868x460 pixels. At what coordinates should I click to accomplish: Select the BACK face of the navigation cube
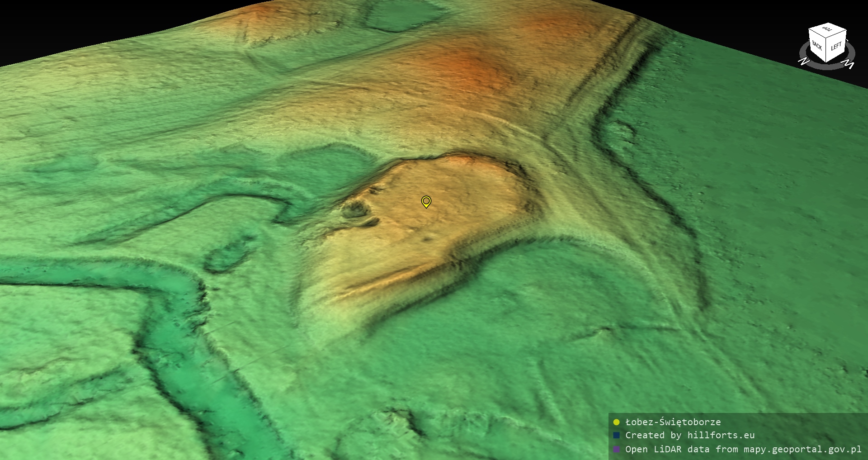[817, 46]
